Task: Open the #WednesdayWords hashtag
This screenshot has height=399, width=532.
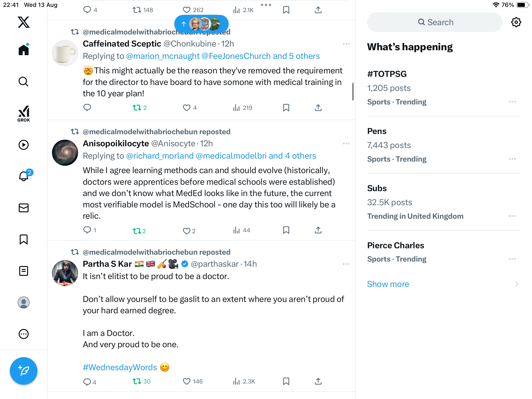Action: (x=120, y=367)
